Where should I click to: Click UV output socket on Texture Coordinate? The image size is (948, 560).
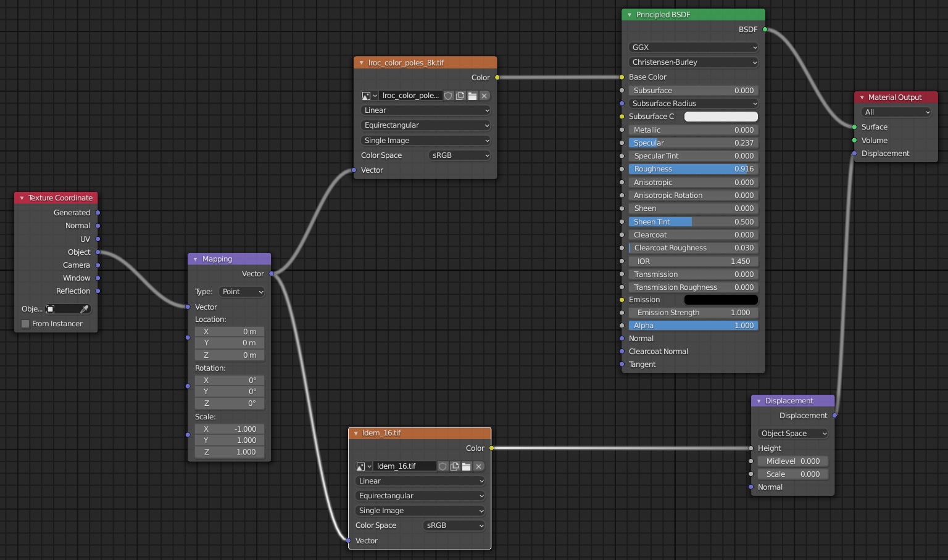[x=98, y=239]
